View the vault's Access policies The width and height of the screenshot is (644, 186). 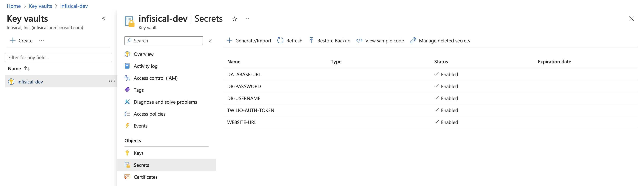coord(149,114)
